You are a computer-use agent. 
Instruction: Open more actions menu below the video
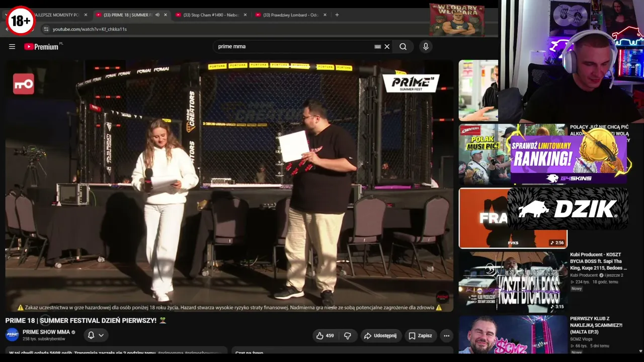point(446,335)
